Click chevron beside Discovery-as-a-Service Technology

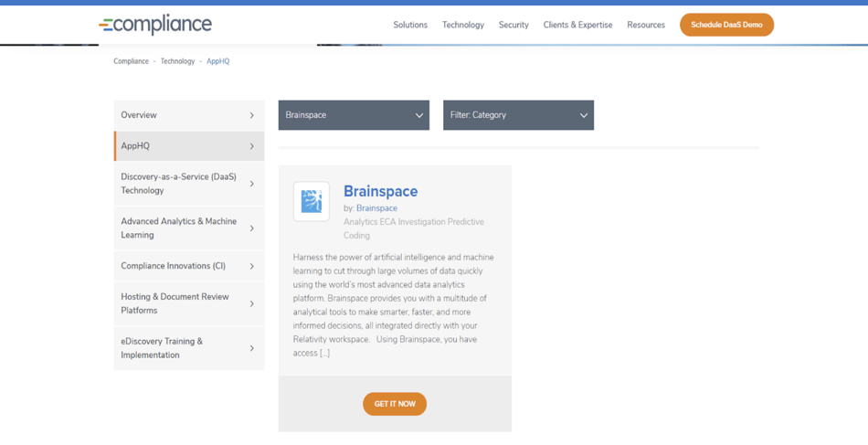click(252, 184)
